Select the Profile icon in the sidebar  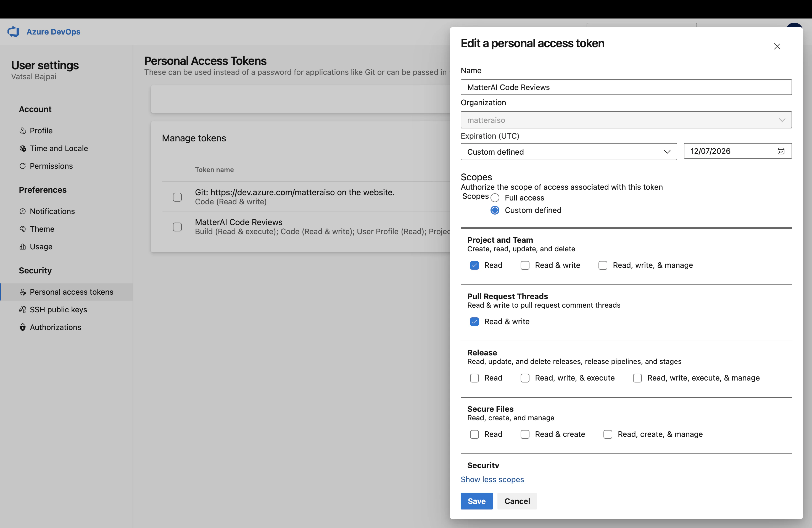23,131
